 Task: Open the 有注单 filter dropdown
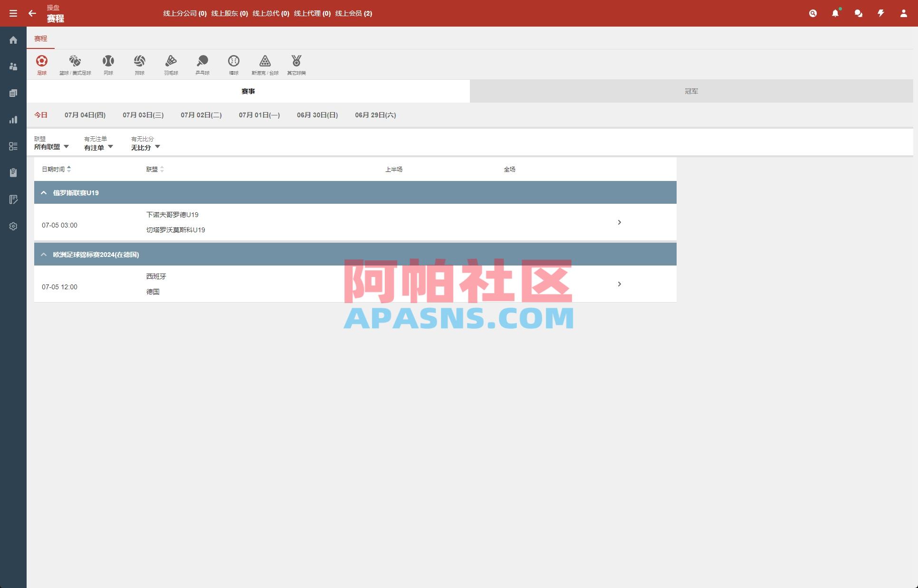pos(98,147)
